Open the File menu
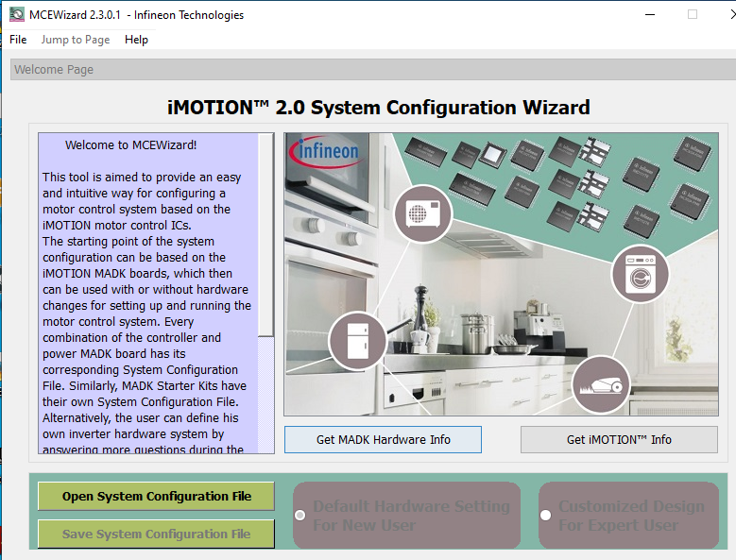This screenshot has width=736, height=560. coord(18,40)
